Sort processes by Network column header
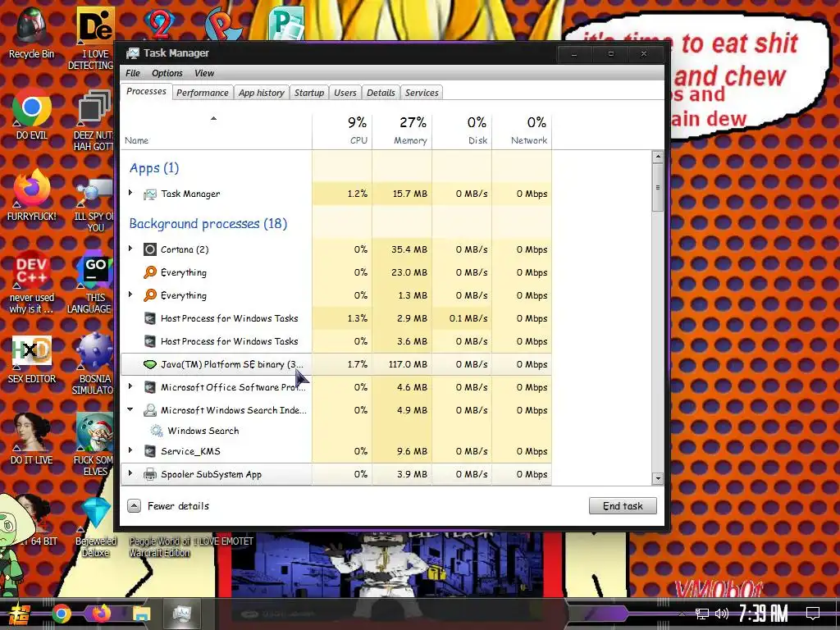 pyautogui.click(x=523, y=130)
